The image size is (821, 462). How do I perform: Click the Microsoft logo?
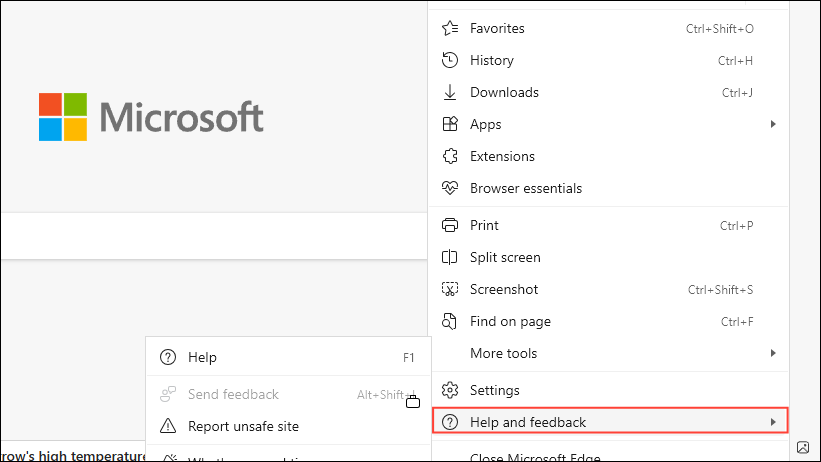(x=151, y=117)
